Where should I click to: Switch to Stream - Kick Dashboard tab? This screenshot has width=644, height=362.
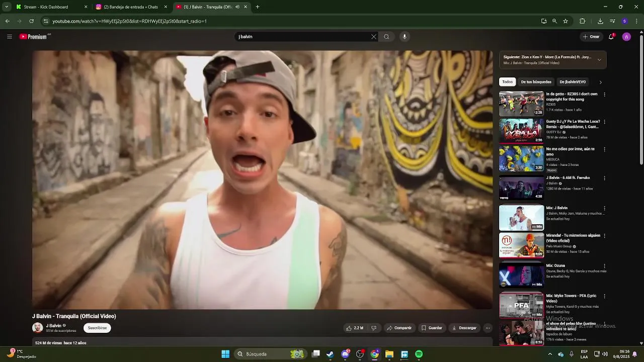click(x=51, y=7)
